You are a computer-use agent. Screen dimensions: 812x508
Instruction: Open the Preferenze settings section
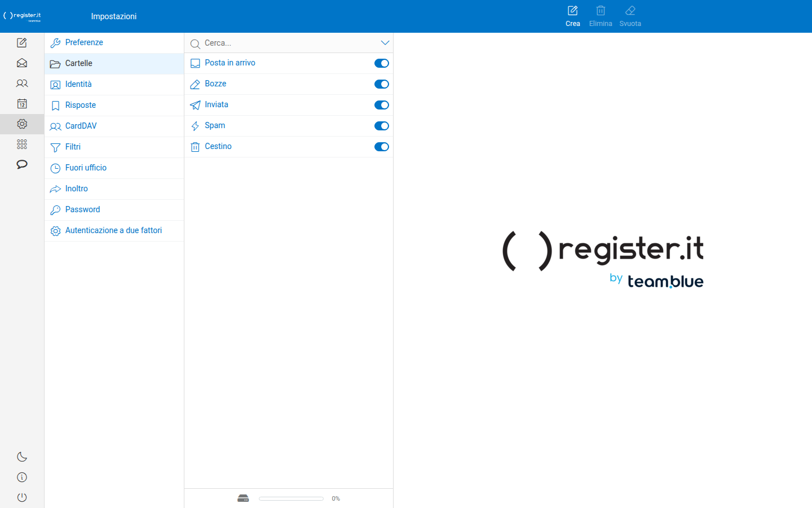pyautogui.click(x=114, y=43)
